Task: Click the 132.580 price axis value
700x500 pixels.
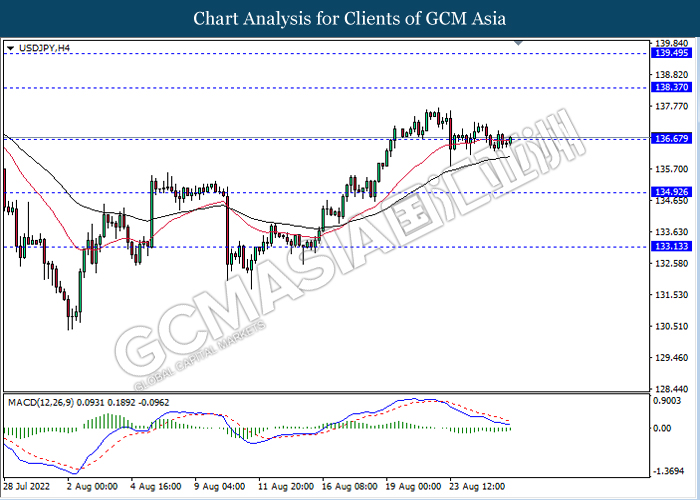Action: (x=671, y=264)
